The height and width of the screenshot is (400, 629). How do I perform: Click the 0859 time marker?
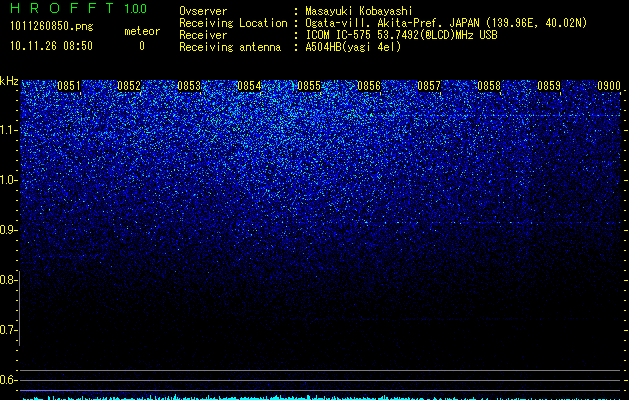[x=549, y=86]
